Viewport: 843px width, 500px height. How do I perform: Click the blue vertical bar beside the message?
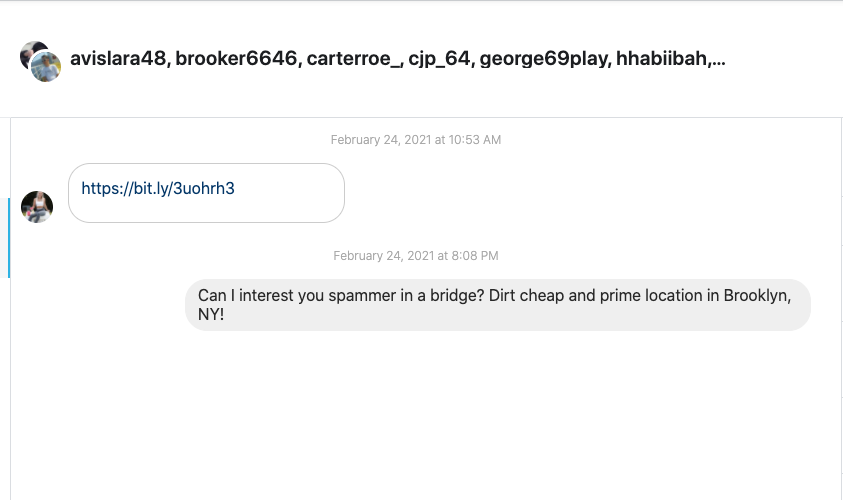9,237
